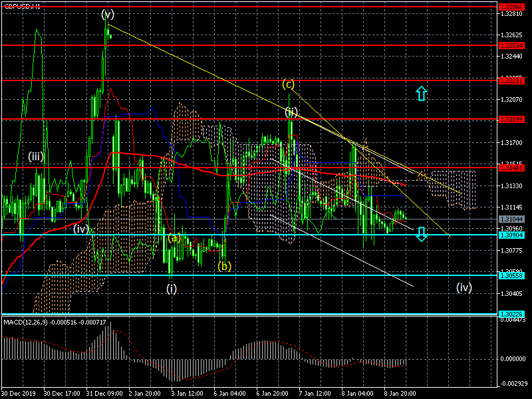Select the yellow (a) wave label
The height and width of the screenshot is (399, 532).
point(174,237)
